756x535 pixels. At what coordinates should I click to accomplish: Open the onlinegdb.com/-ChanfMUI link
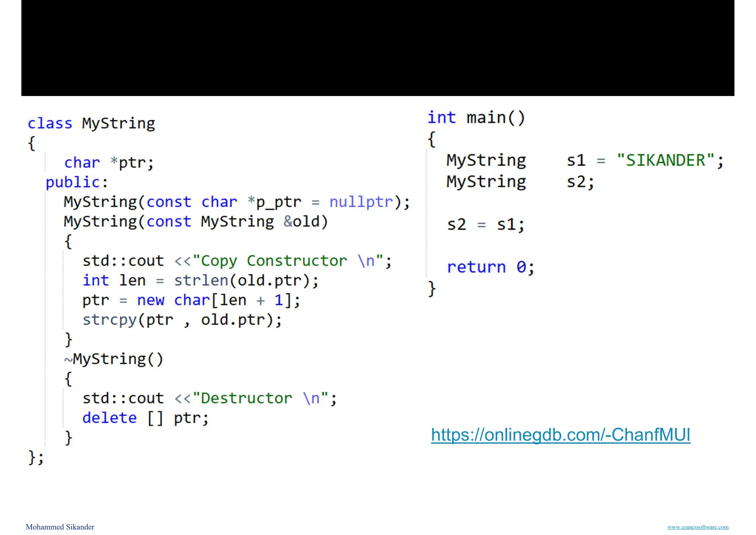(560, 435)
